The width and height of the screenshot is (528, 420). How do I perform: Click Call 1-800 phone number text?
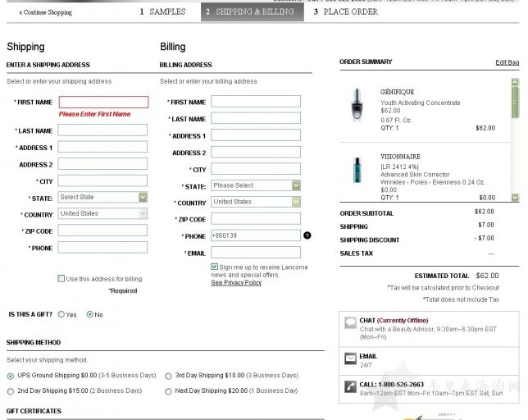(x=391, y=385)
